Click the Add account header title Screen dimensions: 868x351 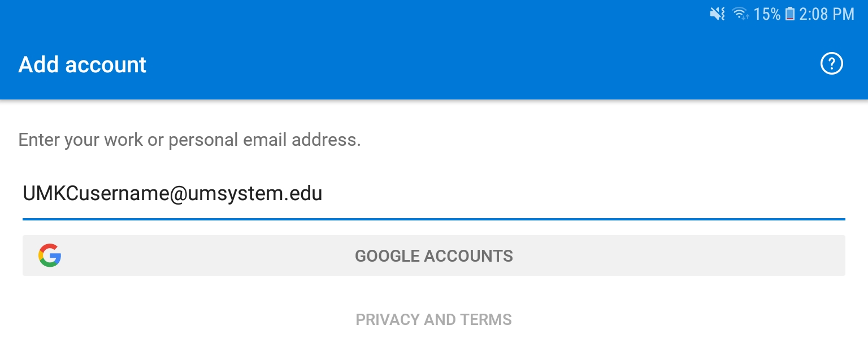(83, 64)
